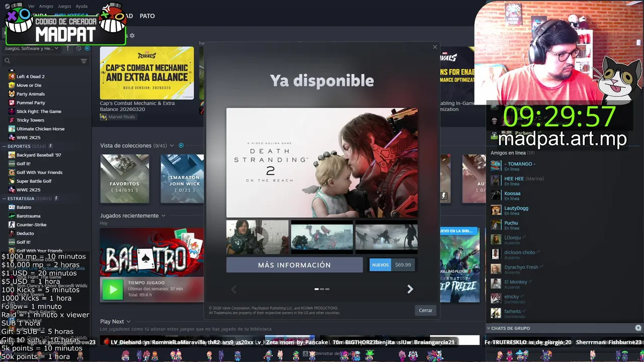The width and height of the screenshot is (644, 362).
Task: Select Left 4 Dead 2 in library
Action: pos(30,76)
